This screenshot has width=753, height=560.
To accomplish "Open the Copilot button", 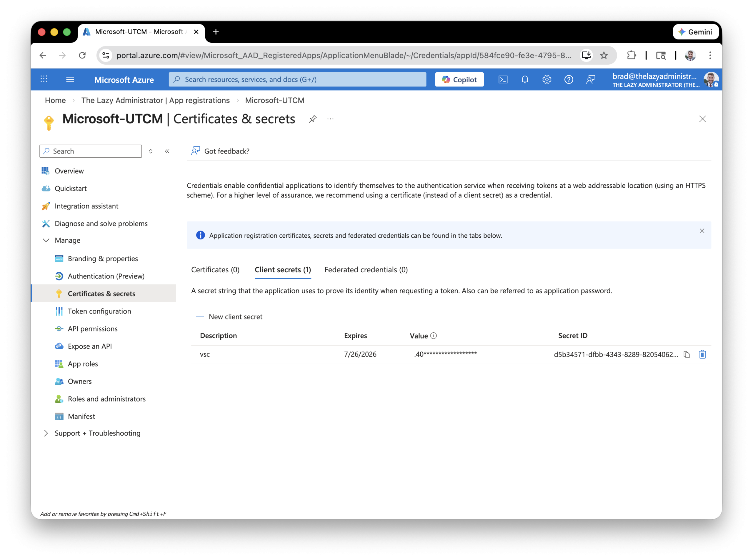I will click(x=459, y=80).
